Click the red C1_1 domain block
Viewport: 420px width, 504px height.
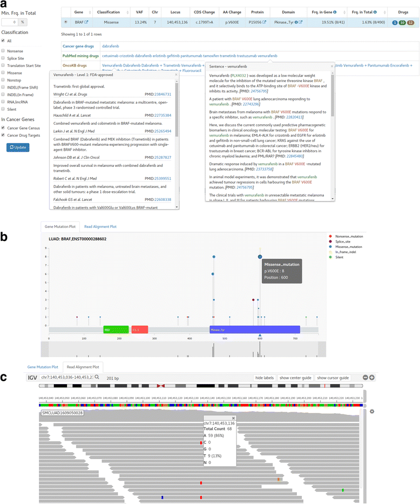coord(140,330)
